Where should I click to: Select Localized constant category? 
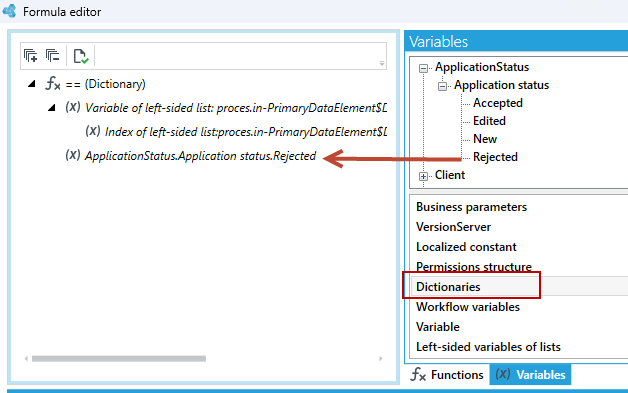(466, 247)
